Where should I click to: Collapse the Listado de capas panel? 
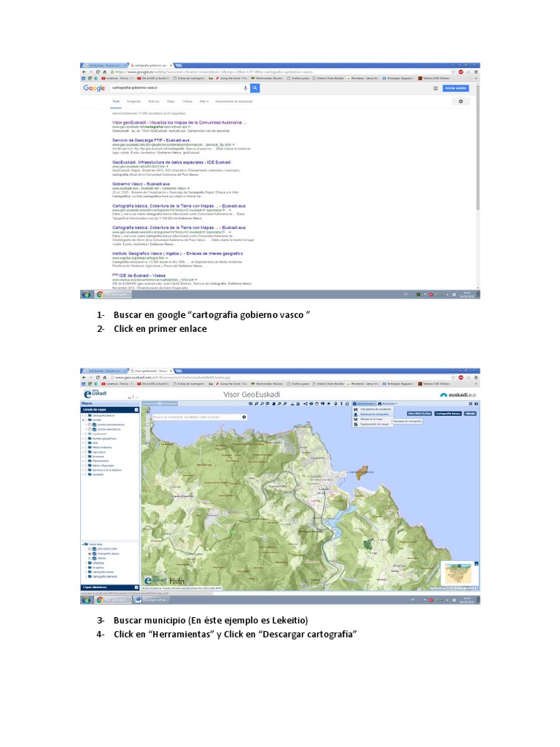pyautogui.click(x=136, y=410)
